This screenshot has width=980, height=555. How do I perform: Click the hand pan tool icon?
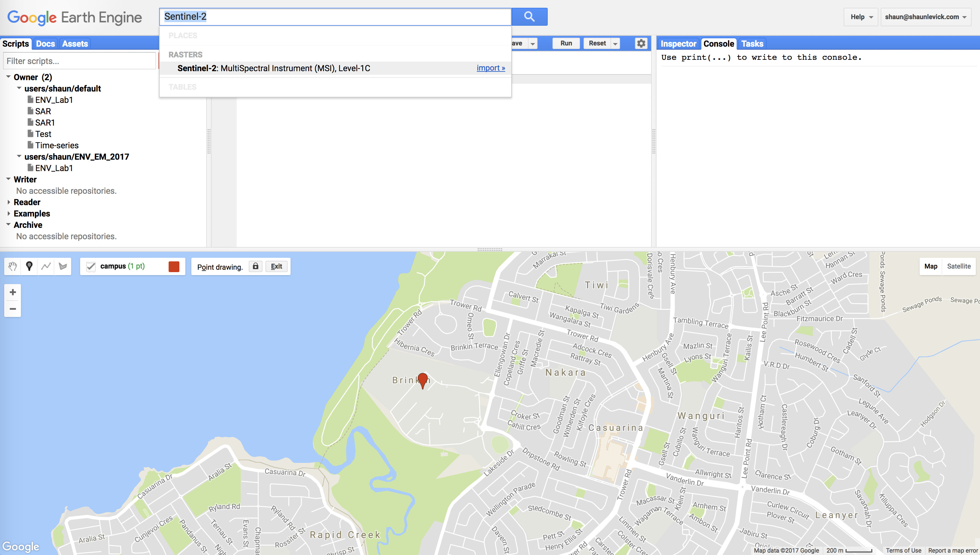pos(12,266)
